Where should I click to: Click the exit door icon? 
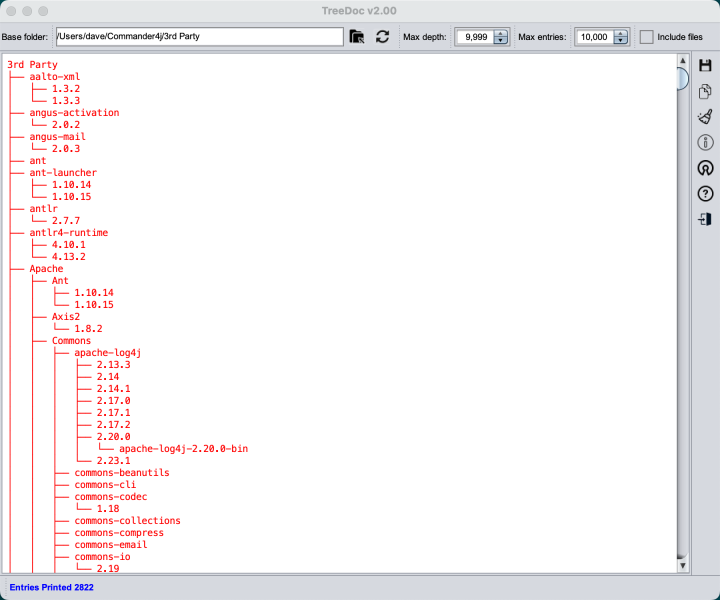[705, 219]
